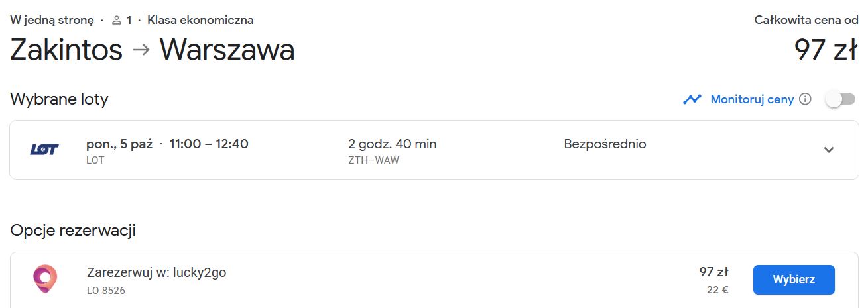The width and height of the screenshot is (868, 308).
Task: Click the 22 € price text
Action: tap(716, 289)
